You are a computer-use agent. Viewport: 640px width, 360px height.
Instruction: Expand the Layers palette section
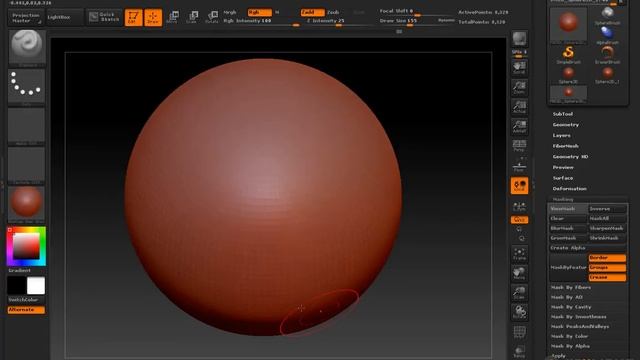562,135
